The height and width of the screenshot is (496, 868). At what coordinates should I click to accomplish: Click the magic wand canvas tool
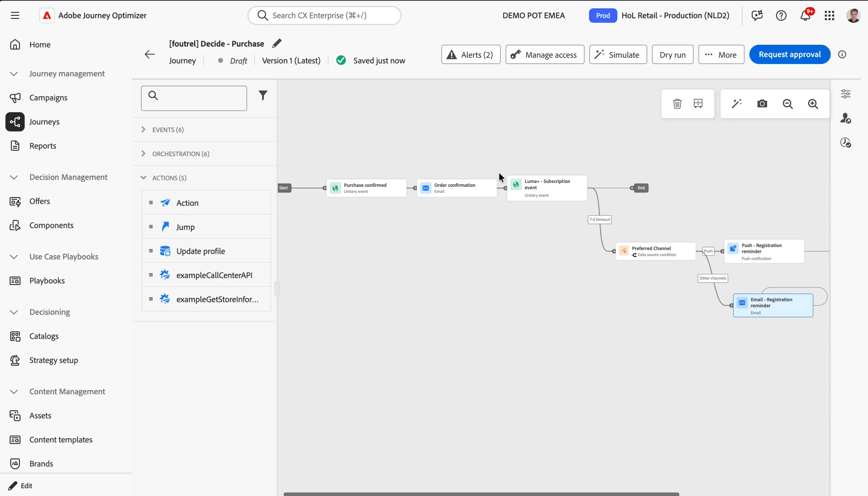736,104
